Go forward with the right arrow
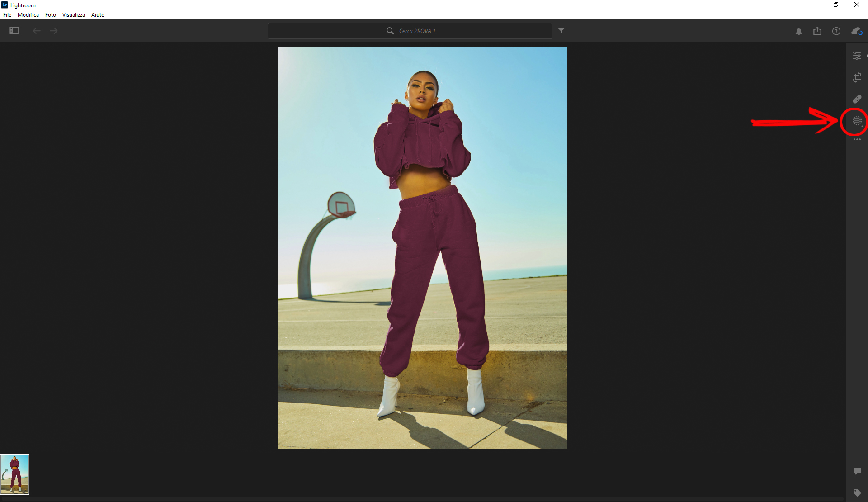Image resolution: width=868 pixels, height=502 pixels. 54,31
